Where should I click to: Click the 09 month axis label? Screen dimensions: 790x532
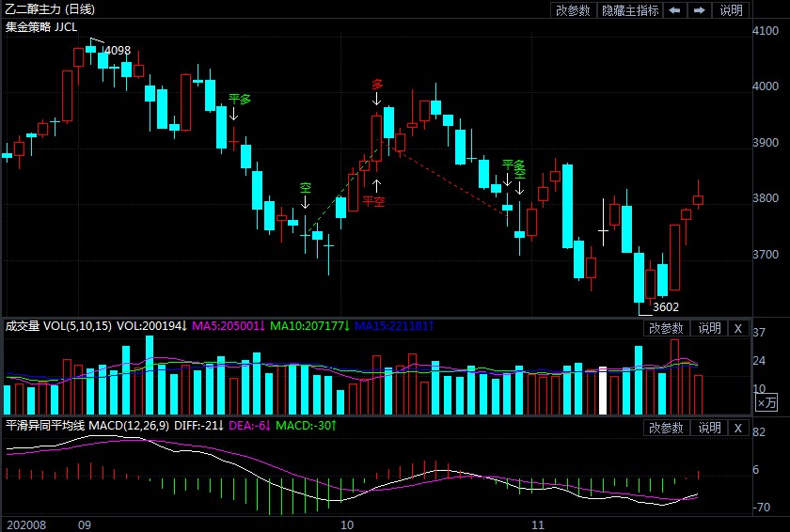[x=85, y=525]
